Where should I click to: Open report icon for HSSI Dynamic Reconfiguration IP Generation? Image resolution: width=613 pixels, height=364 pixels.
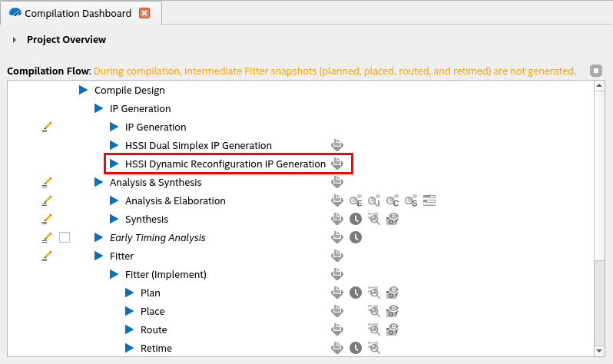coord(336,164)
